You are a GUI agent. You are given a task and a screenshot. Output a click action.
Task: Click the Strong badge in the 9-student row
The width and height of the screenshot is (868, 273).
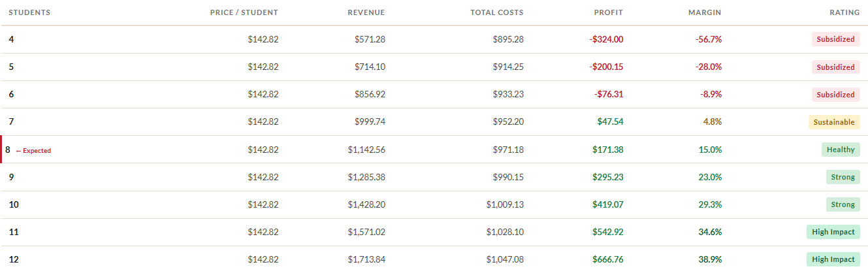[843, 177]
